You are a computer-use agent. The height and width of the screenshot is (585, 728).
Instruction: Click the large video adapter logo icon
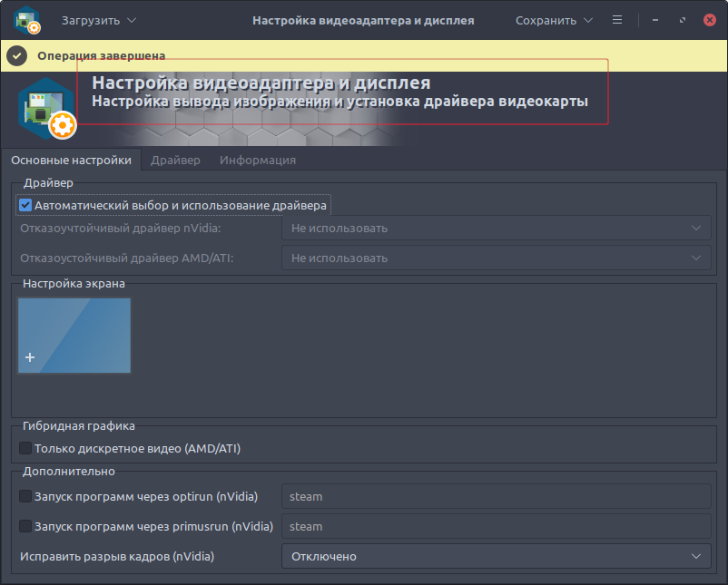(47, 109)
